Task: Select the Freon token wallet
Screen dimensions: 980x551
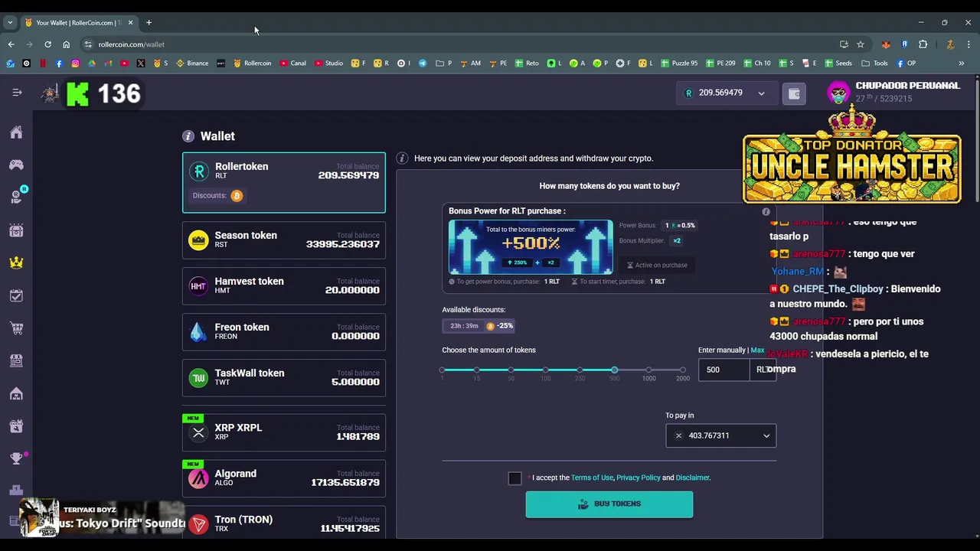Action: (284, 332)
